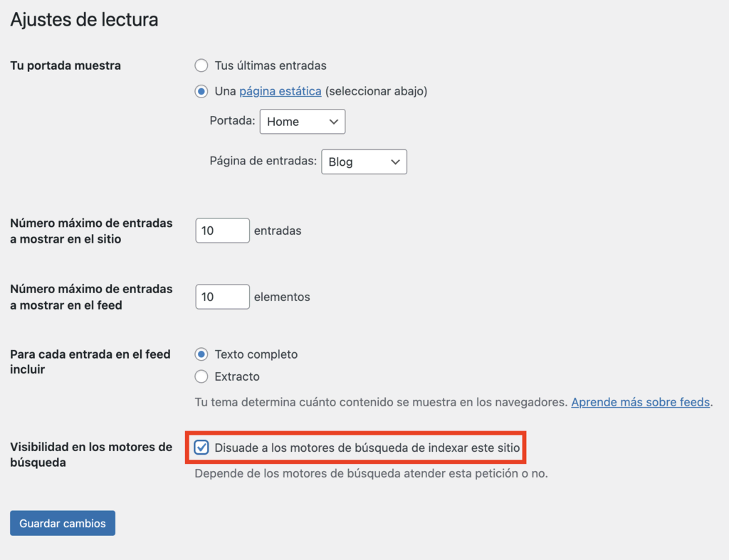The height and width of the screenshot is (560, 729).
Task: Select "Tus últimas entradas" radio option
Action: pos(201,65)
